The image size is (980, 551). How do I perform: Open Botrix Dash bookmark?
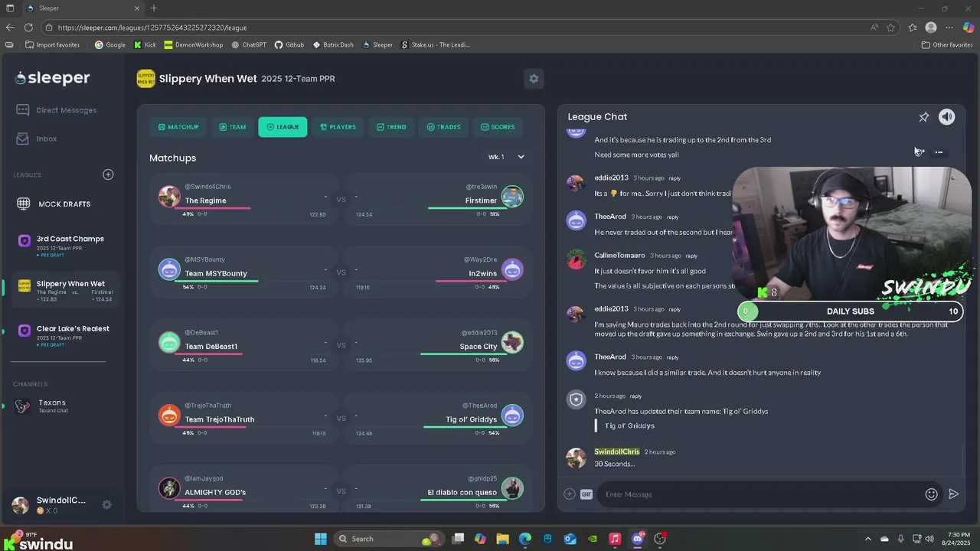pos(333,45)
